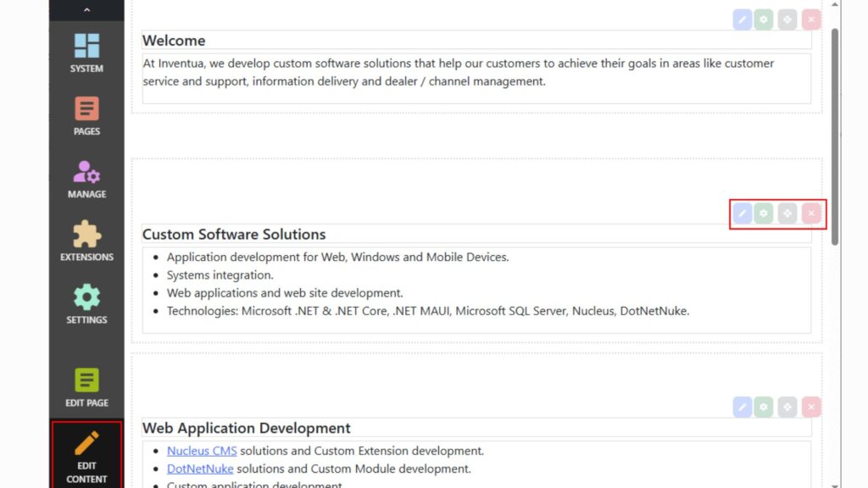
Task: Open the Pages menu in sidebar
Action: [x=86, y=116]
